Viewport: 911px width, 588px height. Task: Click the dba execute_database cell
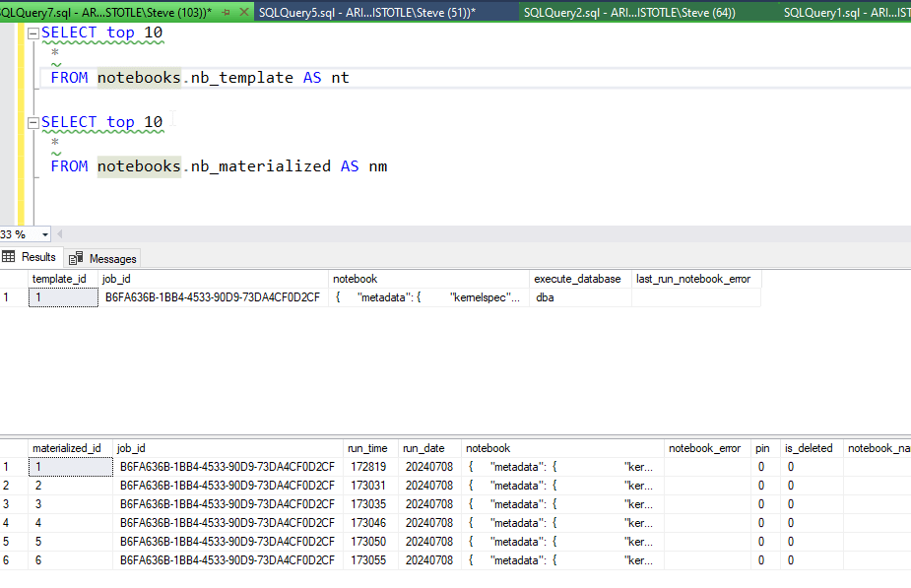click(x=580, y=297)
